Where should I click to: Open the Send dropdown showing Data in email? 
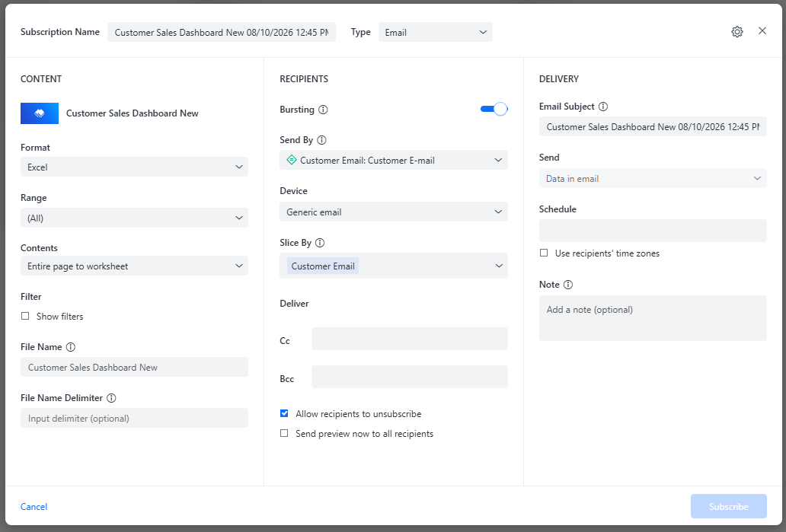click(653, 178)
